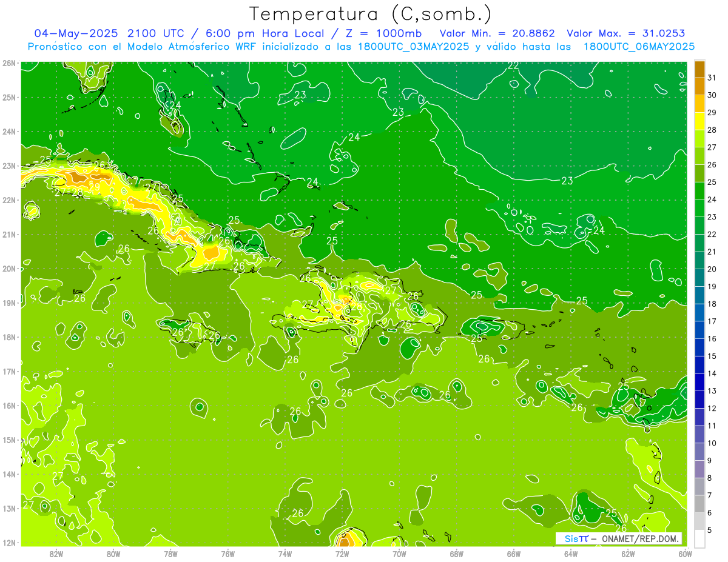728x562 pixels.
Task: Click the '62W' longitude axis label
Action: [628, 554]
